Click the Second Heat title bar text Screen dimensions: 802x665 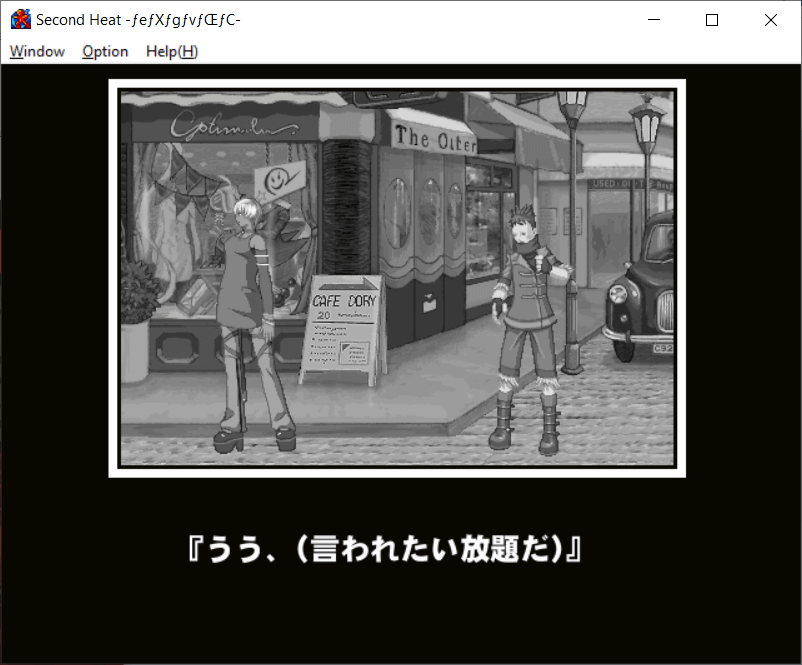(x=138, y=20)
